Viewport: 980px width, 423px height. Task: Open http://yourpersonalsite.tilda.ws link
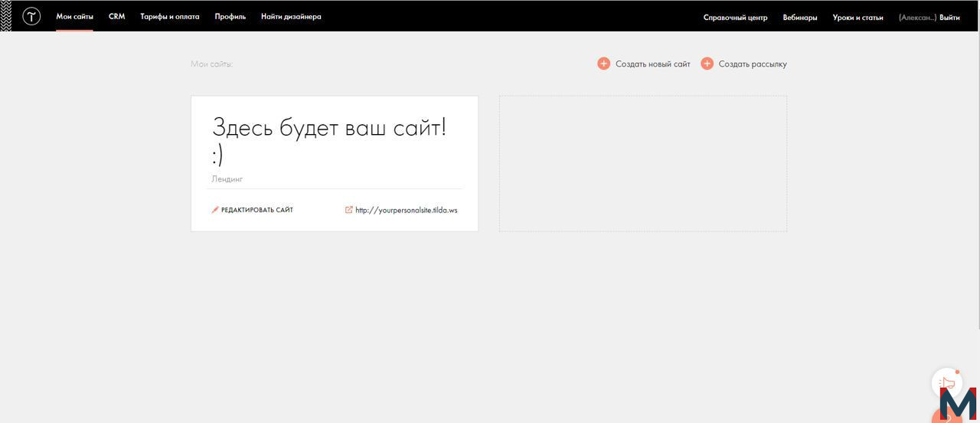(406, 210)
